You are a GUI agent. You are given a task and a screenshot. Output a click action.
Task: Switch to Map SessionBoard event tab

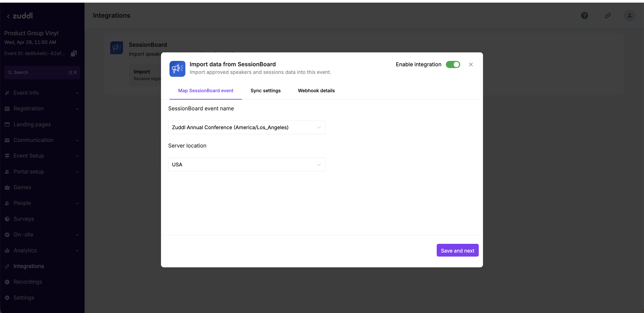coord(205,91)
